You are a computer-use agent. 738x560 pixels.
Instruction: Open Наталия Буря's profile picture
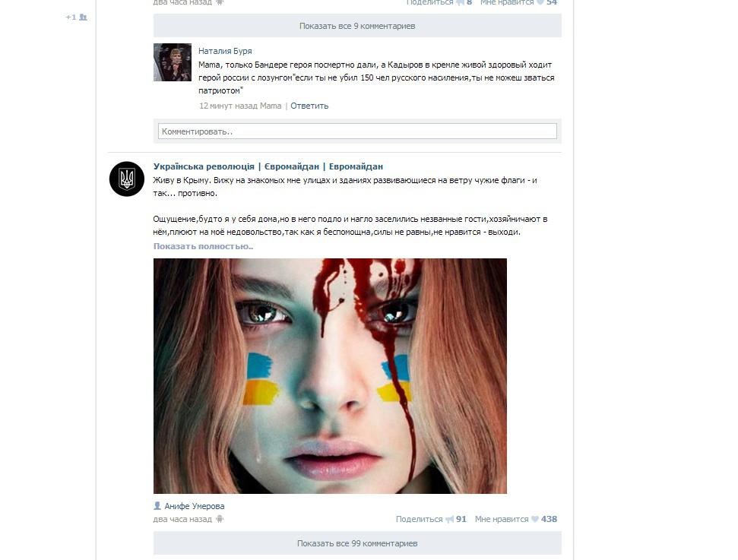[173, 62]
